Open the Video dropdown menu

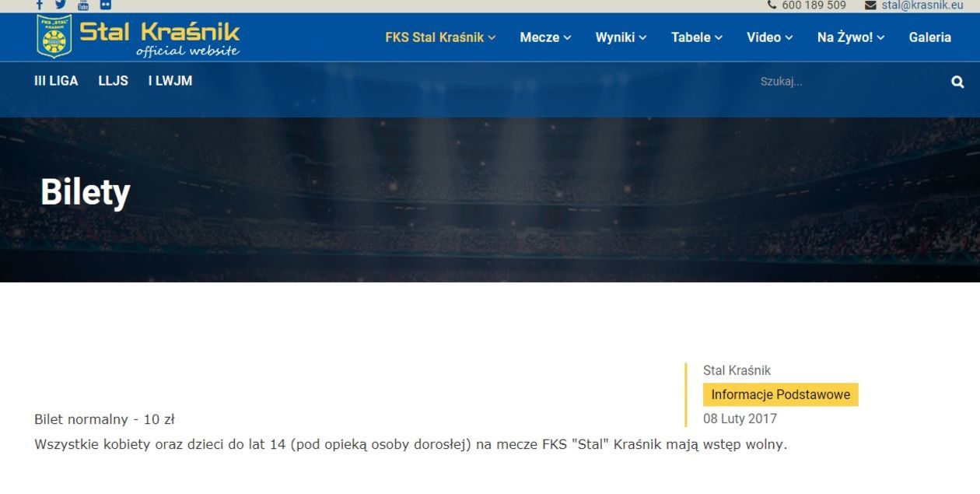click(x=769, y=37)
